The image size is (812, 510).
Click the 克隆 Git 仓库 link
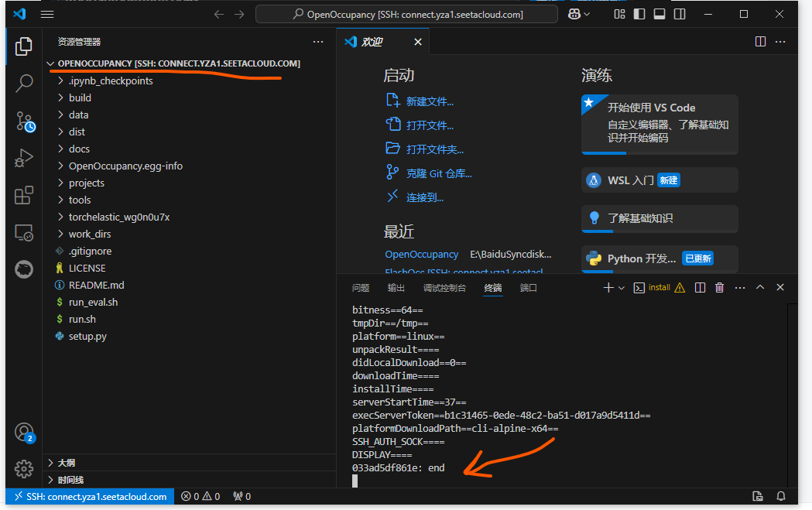[438, 173]
